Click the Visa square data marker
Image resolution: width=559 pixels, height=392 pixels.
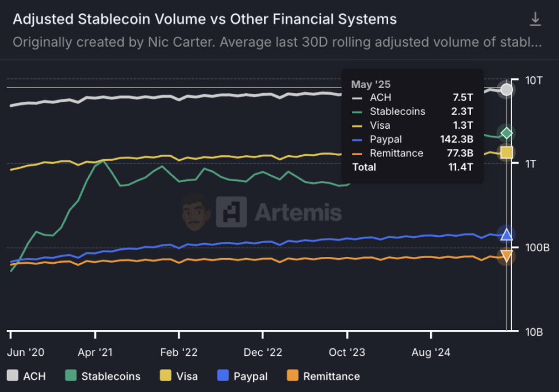pyautogui.click(x=507, y=152)
